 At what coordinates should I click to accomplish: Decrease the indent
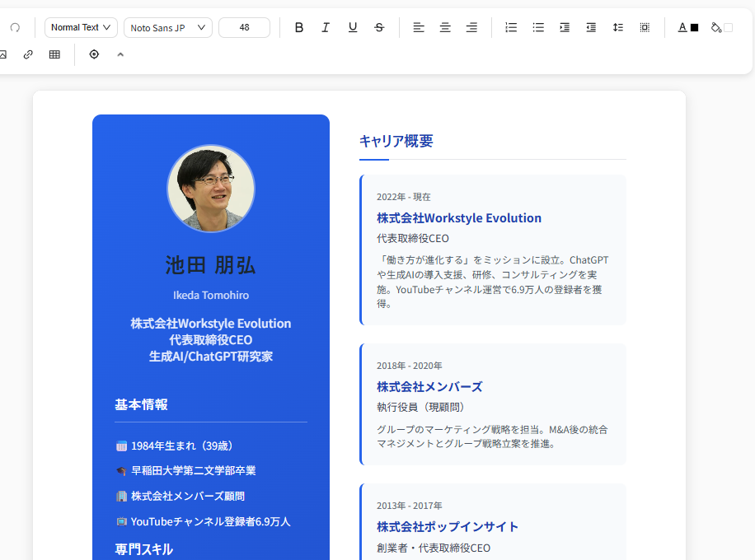pyautogui.click(x=591, y=27)
